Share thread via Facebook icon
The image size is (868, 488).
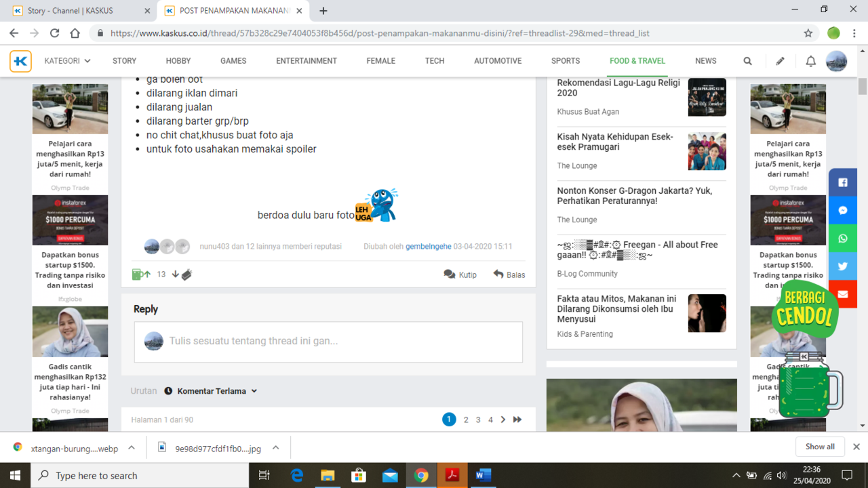pos(843,182)
